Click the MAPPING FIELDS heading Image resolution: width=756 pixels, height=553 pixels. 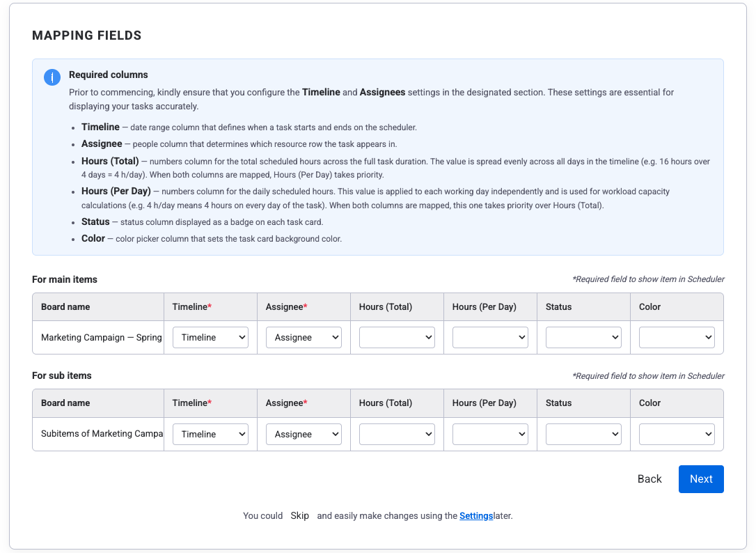87,36
